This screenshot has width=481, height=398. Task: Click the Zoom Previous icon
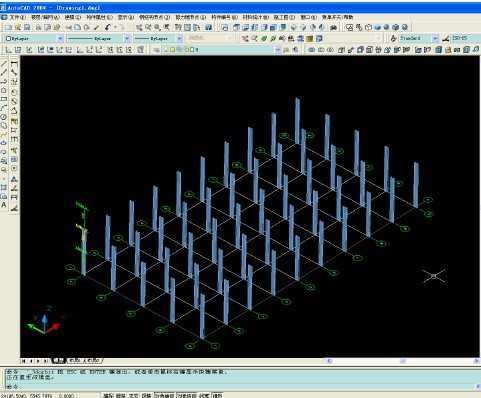point(166,28)
